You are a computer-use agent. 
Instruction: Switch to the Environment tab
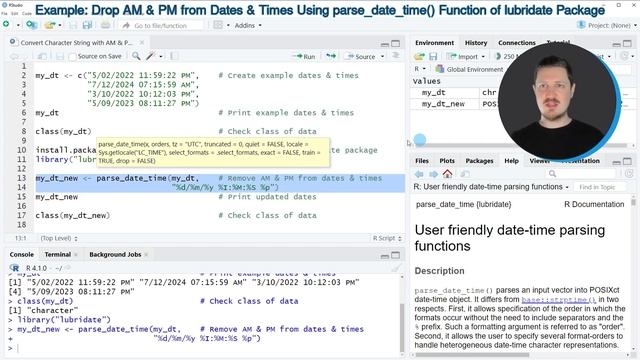pyautogui.click(x=434, y=42)
